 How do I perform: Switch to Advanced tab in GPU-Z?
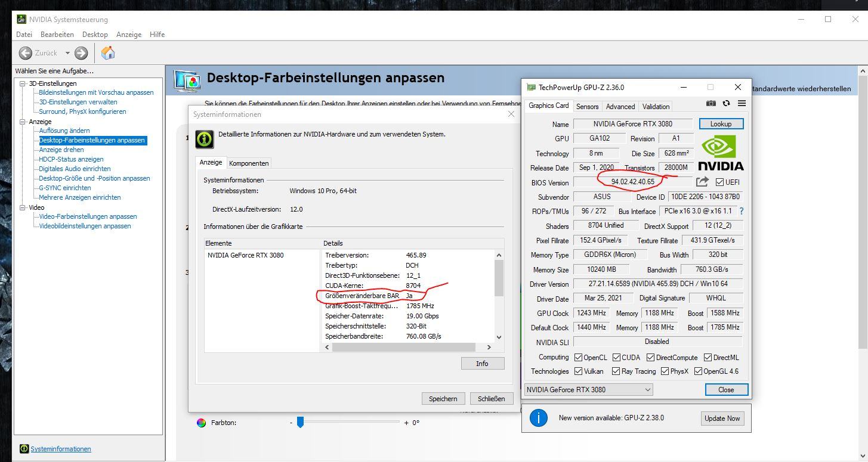click(x=620, y=107)
